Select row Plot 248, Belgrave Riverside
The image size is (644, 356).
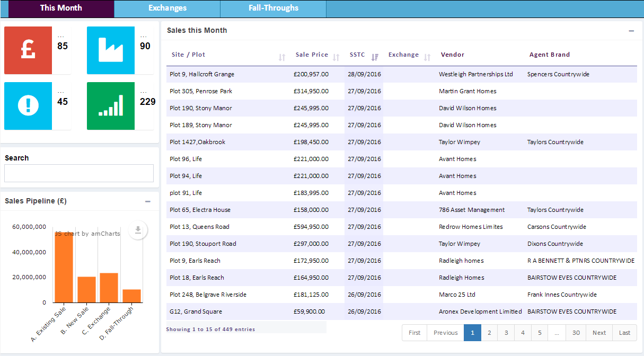[x=402, y=295]
